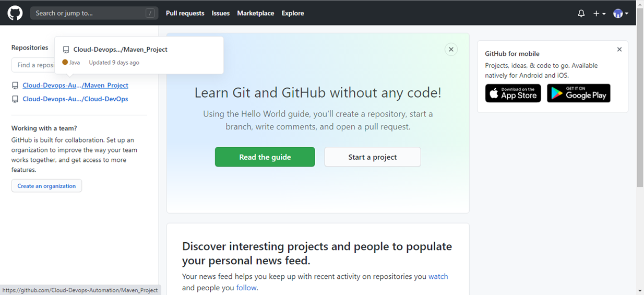Viewport: 644px width, 295px height.
Task: Focus the Search or jump to field
Action: 94,13
